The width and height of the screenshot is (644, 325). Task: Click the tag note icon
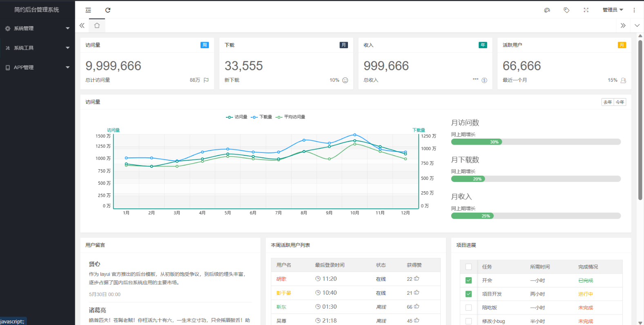[566, 10]
